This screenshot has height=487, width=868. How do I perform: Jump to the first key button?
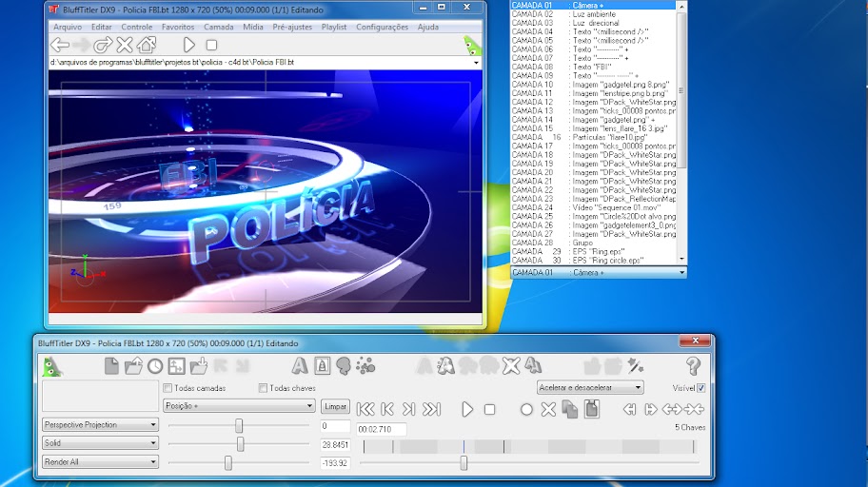(x=365, y=409)
